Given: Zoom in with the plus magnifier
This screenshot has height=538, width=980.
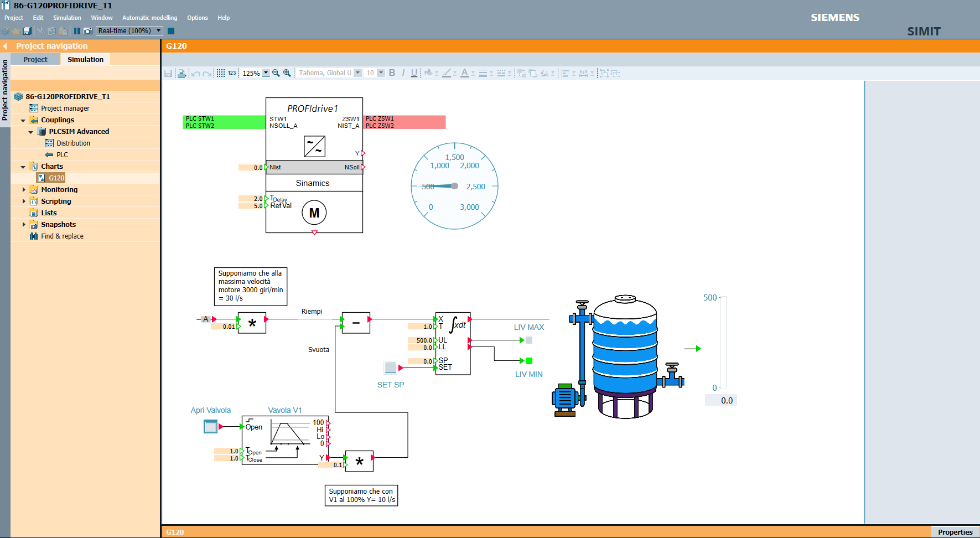Looking at the screenshot, I should coord(287,73).
